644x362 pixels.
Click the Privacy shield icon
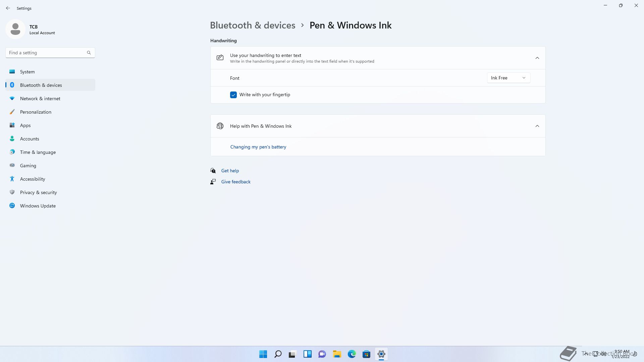(x=12, y=192)
